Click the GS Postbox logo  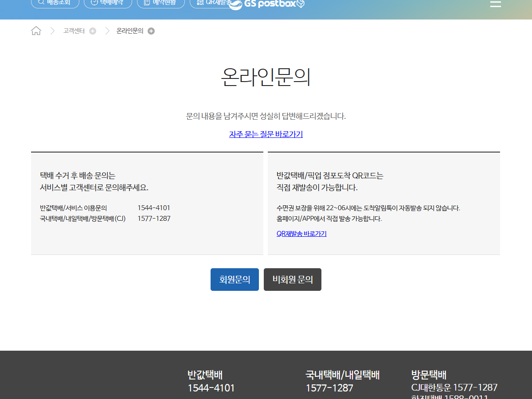pos(267,4)
